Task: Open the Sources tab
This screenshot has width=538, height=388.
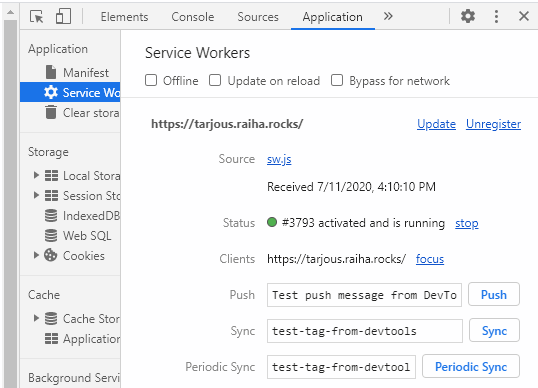Action: (x=258, y=17)
